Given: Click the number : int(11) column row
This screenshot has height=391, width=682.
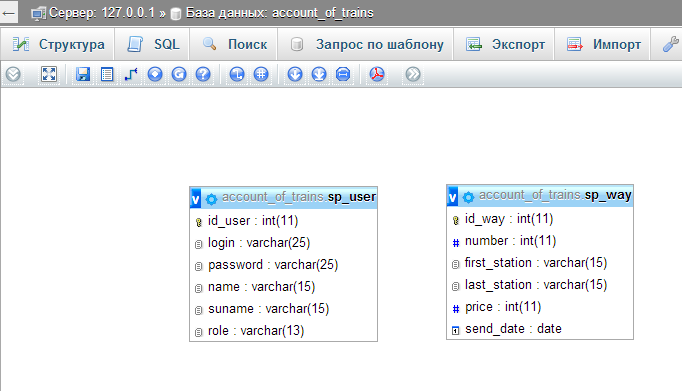Looking at the screenshot, I should (x=540, y=241).
